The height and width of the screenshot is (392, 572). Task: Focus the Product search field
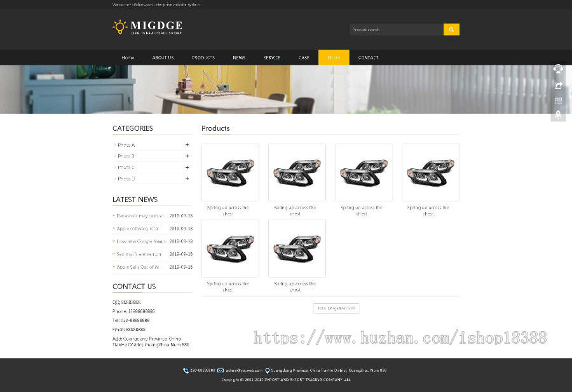coord(397,29)
